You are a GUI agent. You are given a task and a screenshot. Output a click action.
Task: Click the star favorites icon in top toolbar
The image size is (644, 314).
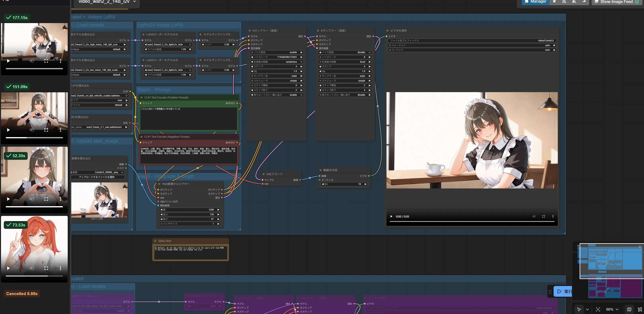click(554, 2)
